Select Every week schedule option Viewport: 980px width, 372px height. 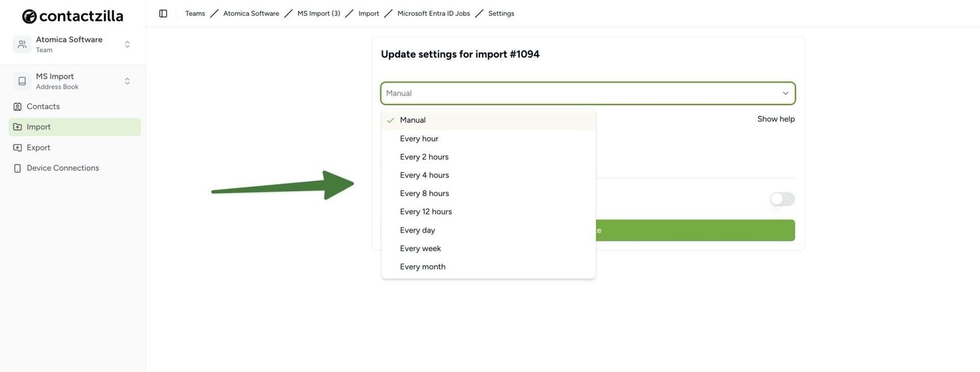tap(488, 248)
